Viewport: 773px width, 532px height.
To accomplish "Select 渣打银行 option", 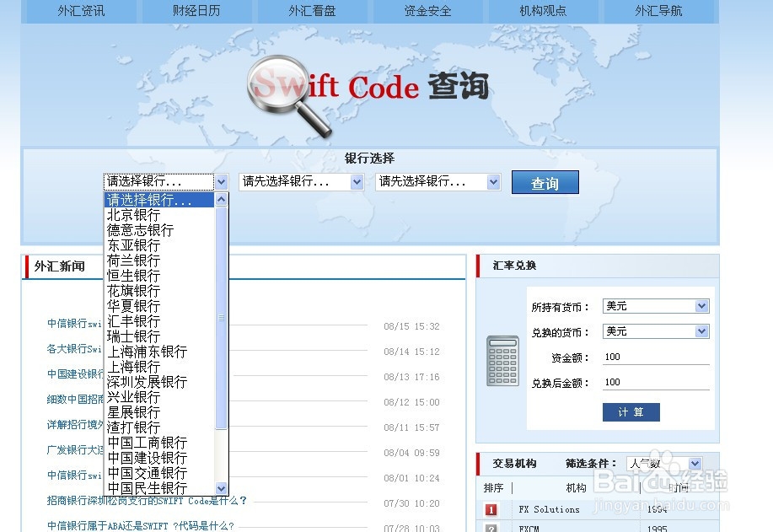I will [x=159, y=427].
